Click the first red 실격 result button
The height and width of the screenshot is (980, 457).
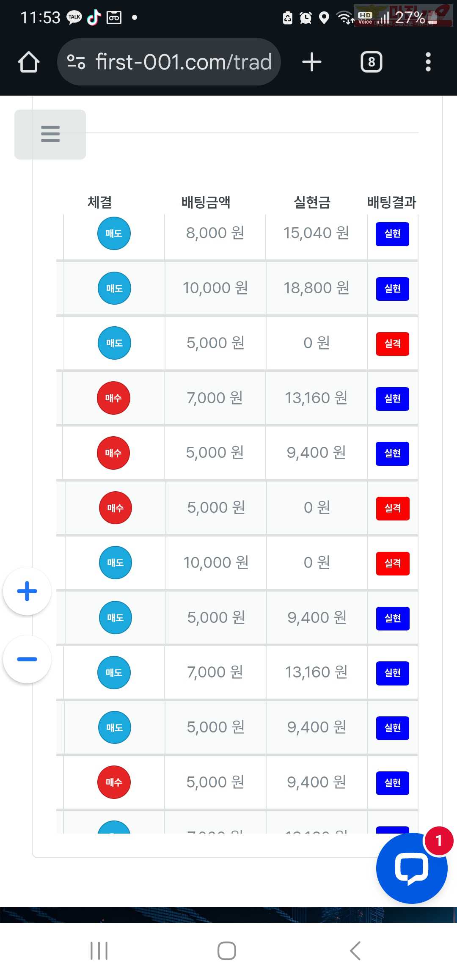[x=392, y=344]
